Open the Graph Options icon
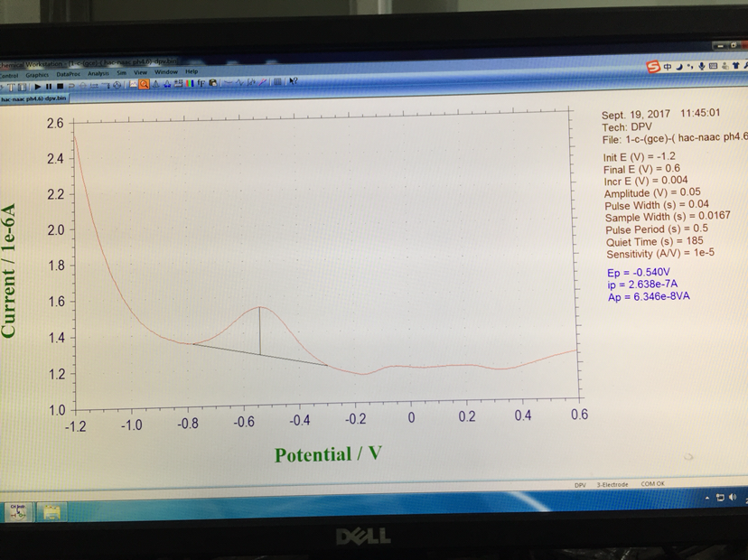Screen dimensions: 748x560 click(x=178, y=83)
